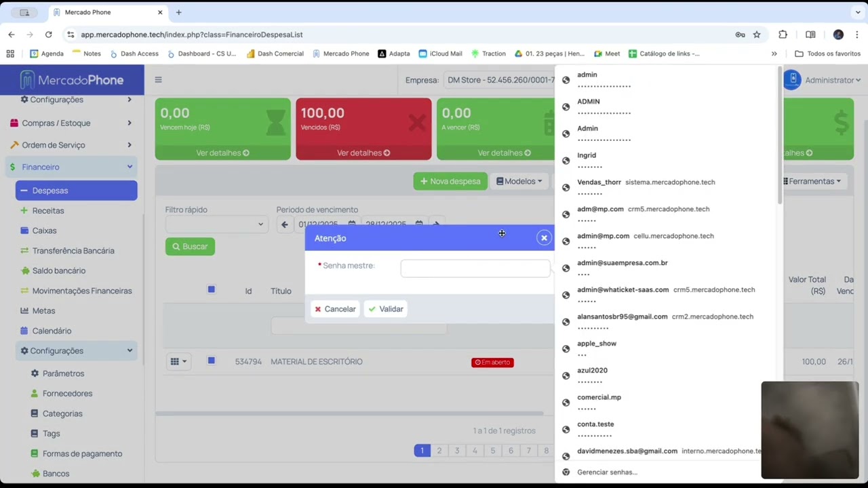Select the checkbox for MATERIAL DE ESCRITÓRIO row
868x488 pixels.
211,361
